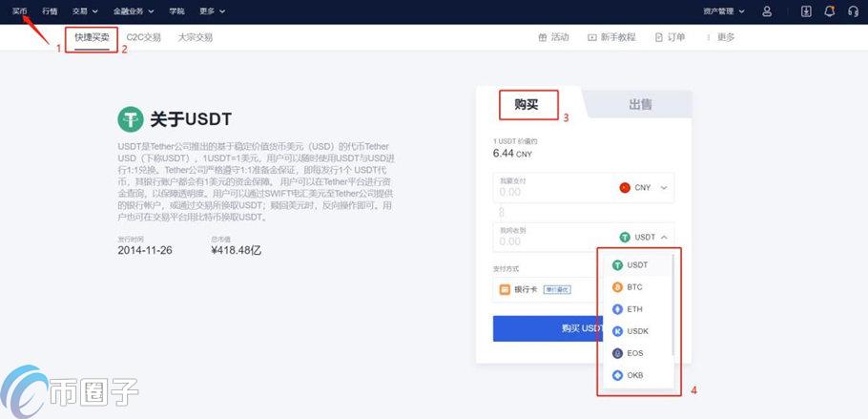Select BTC from the coin list

pos(634,286)
